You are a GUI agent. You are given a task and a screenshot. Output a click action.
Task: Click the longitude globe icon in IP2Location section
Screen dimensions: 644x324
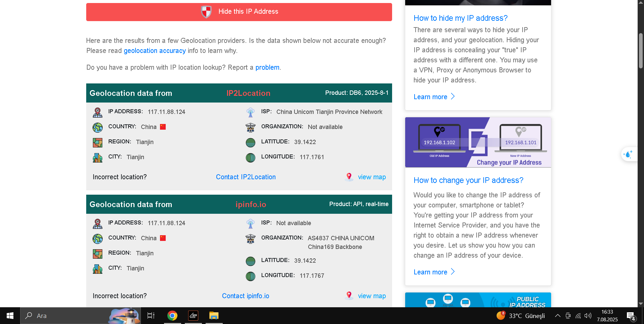pos(251,157)
